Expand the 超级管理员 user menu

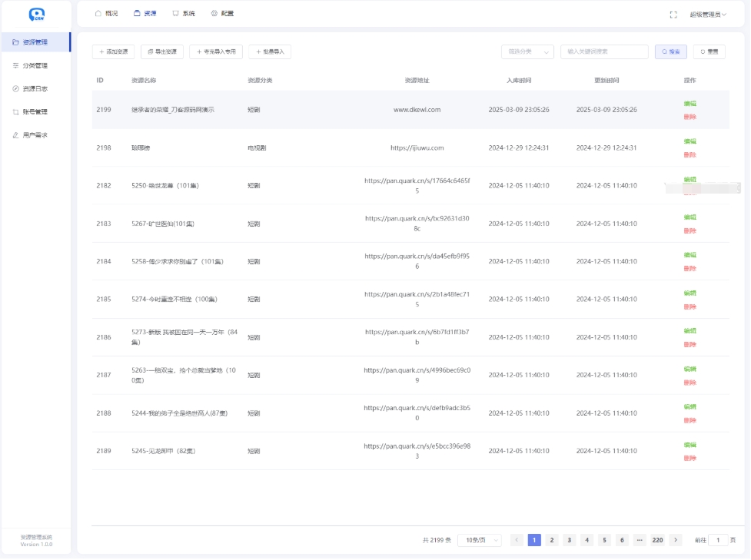pos(707,14)
